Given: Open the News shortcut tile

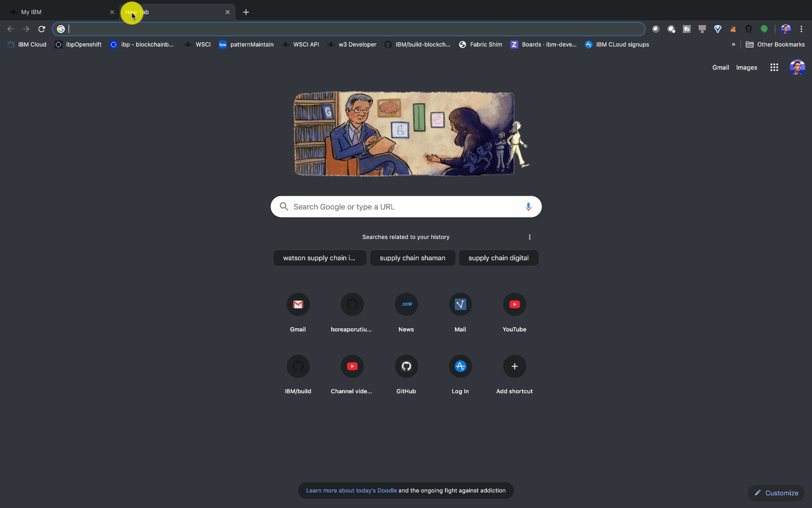Looking at the screenshot, I should (x=406, y=312).
